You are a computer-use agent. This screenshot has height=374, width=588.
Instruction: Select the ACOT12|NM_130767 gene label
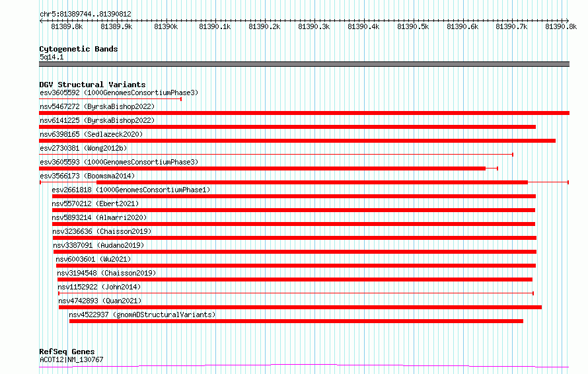pos(71,359)
